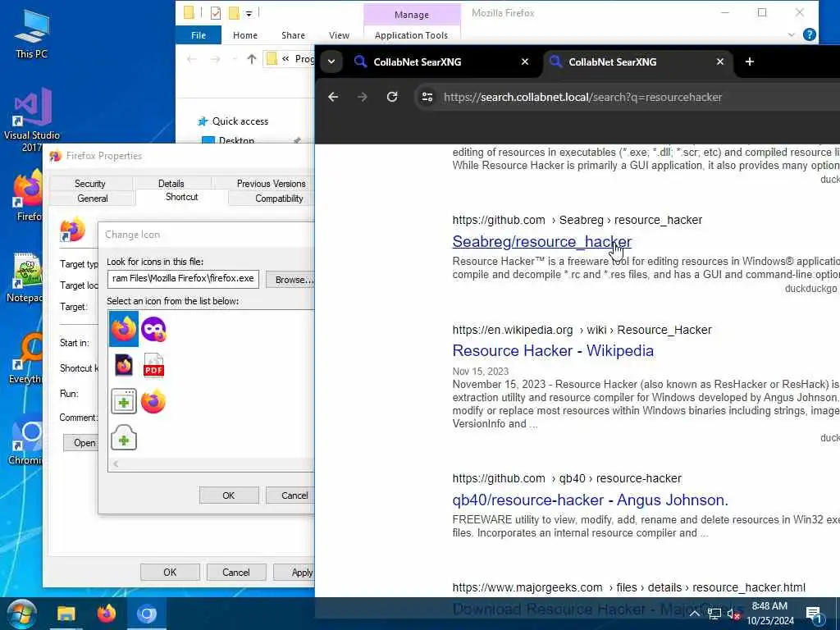This screenshot has width=840, height=630.
Task: Expand the Explorer ribbon chevron
Action: click(x=792, y=34)
